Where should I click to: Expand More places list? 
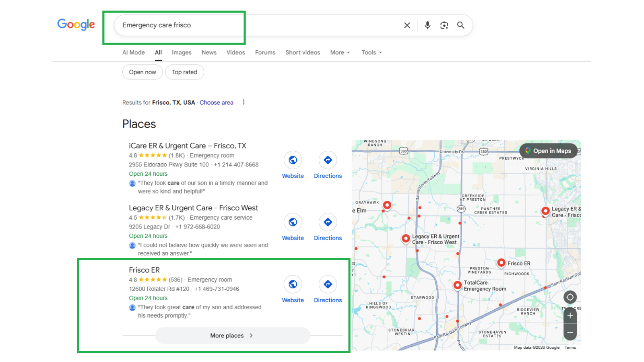tap(233, 335)
